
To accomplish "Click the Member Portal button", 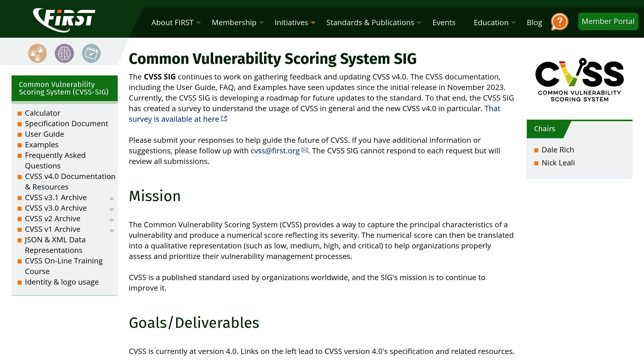I will click(x=608, y=21).
